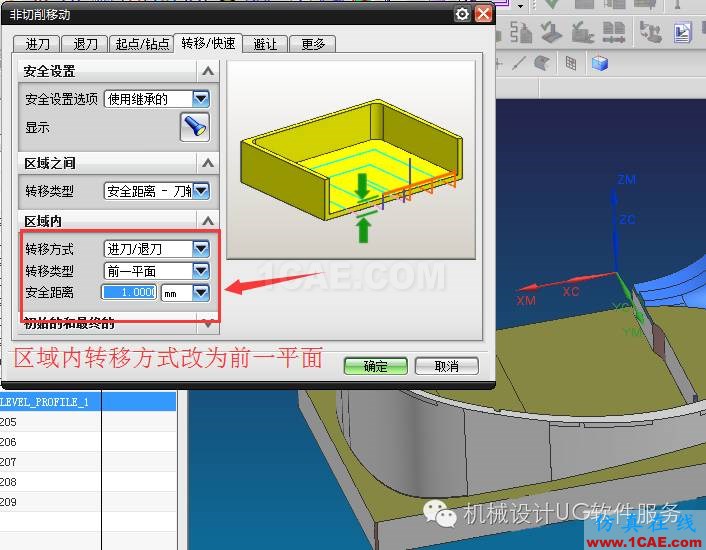Confirm with the 确定 button
706x550 pixels.
pos(376,366)
